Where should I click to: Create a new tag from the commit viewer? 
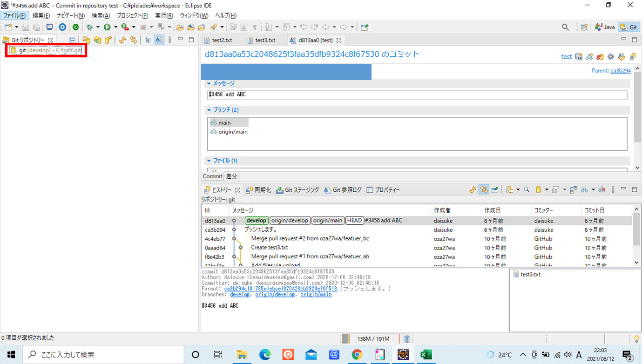[579, 56]
